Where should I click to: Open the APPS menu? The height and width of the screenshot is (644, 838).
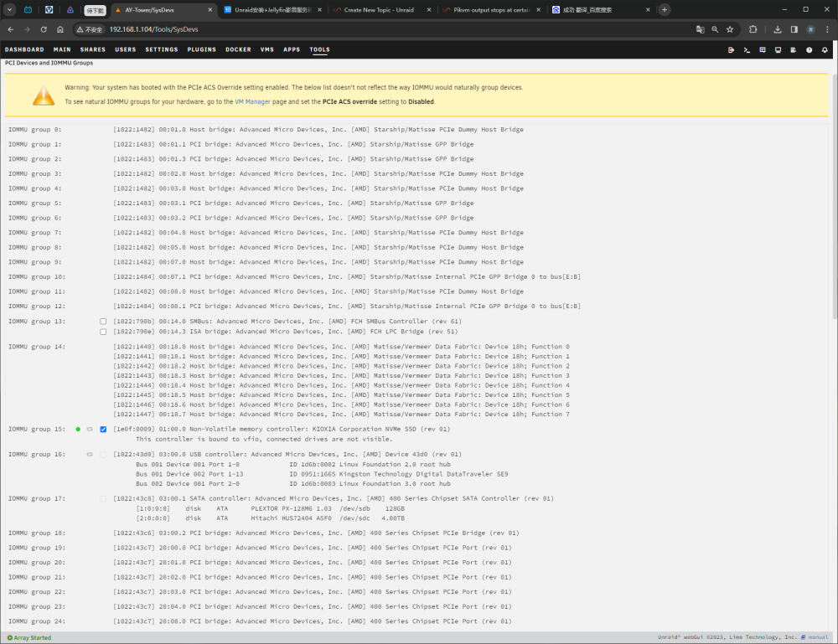pos(292,49)
